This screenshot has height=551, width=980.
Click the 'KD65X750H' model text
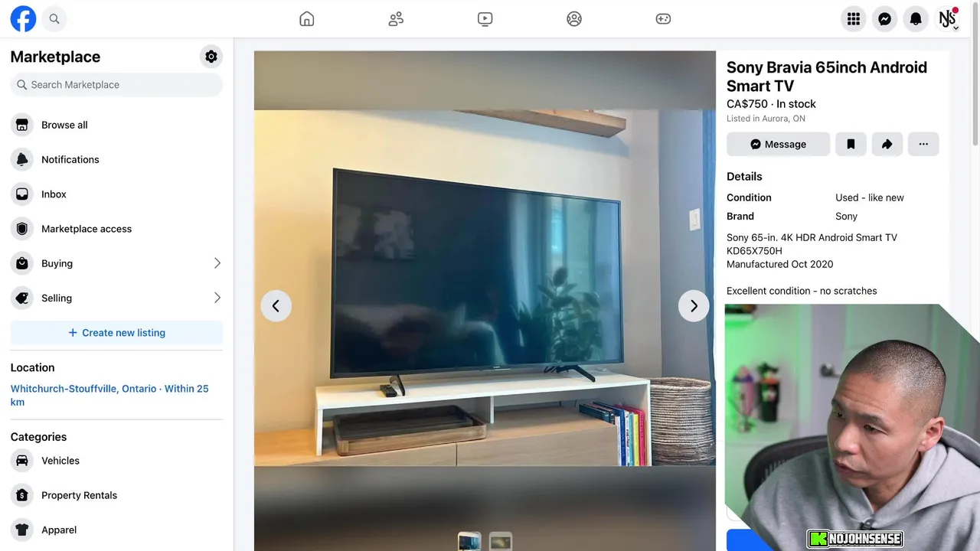coord(754,251)
